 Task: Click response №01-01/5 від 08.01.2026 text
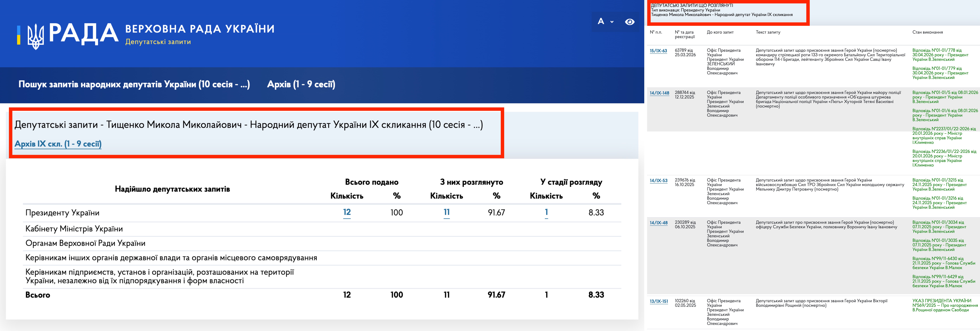(x=945, y=97)
